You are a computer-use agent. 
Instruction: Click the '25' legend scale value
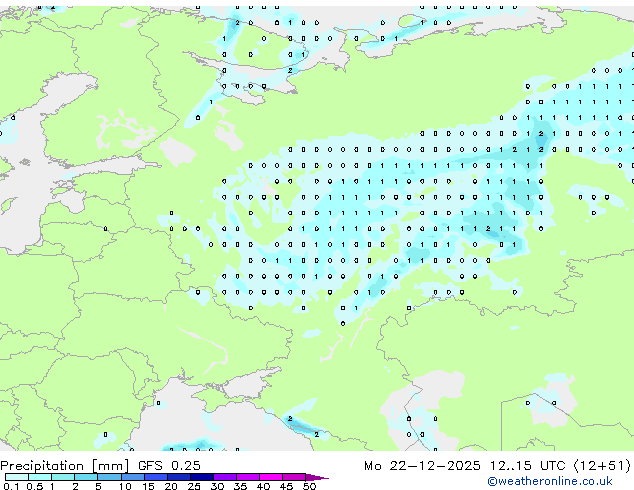(x=194, y=486)
